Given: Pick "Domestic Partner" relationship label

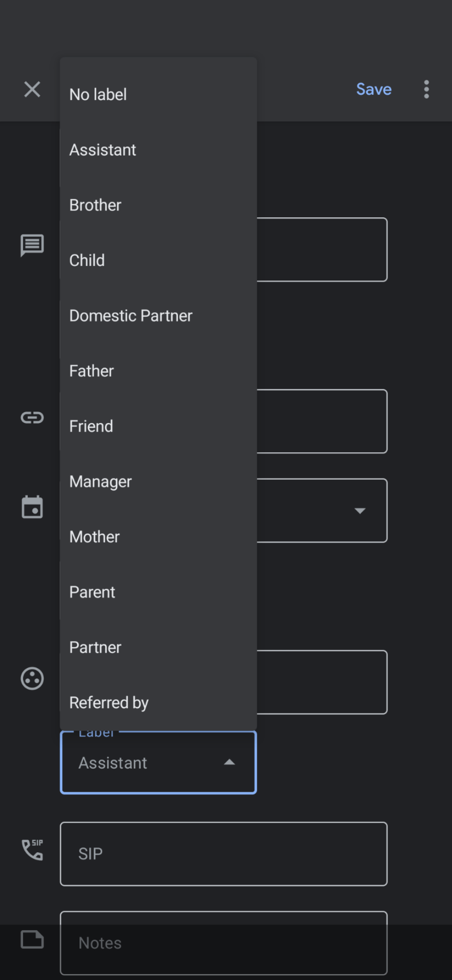Looking at the screenshot, I should pos(131,316).
